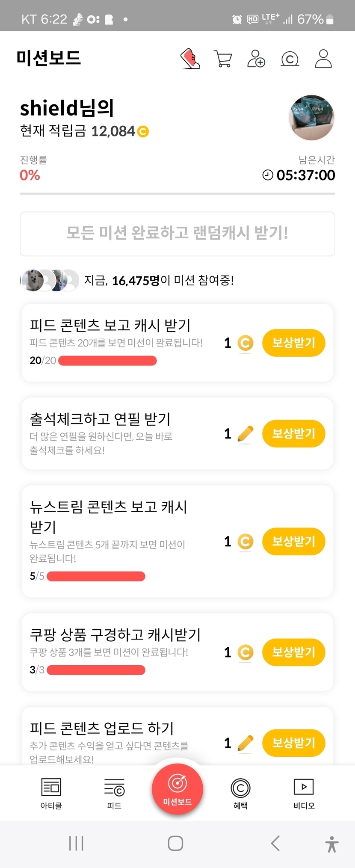Go to the 비디오 tab
The height and width of the screenshot is (868, 355).
tap(304, 794)
